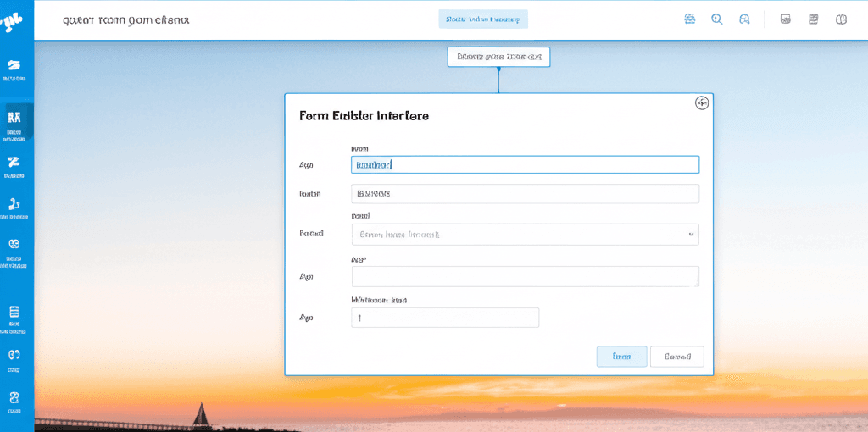Click the first gray icon after toolbar divider
Screen dimensions: 868x432
point(786,19)
